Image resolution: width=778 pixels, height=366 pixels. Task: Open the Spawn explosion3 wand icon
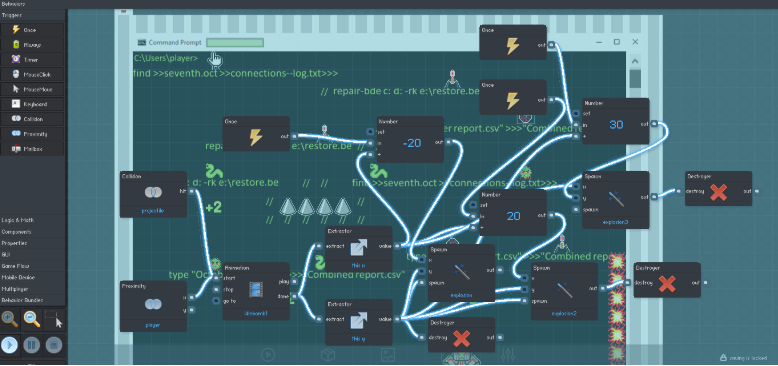point(615,199)
